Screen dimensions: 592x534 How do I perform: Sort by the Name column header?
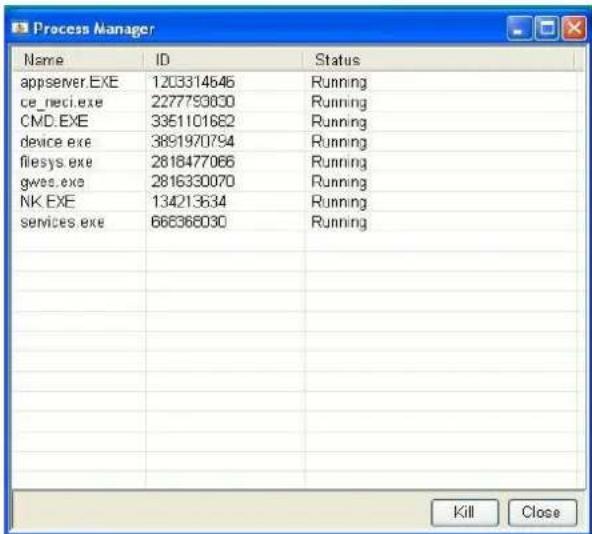[78, 60]
